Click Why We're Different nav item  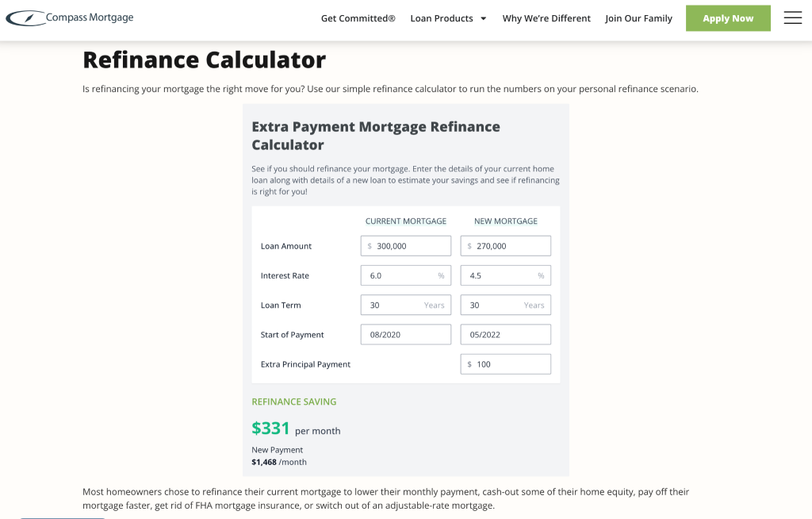(546, 17)
